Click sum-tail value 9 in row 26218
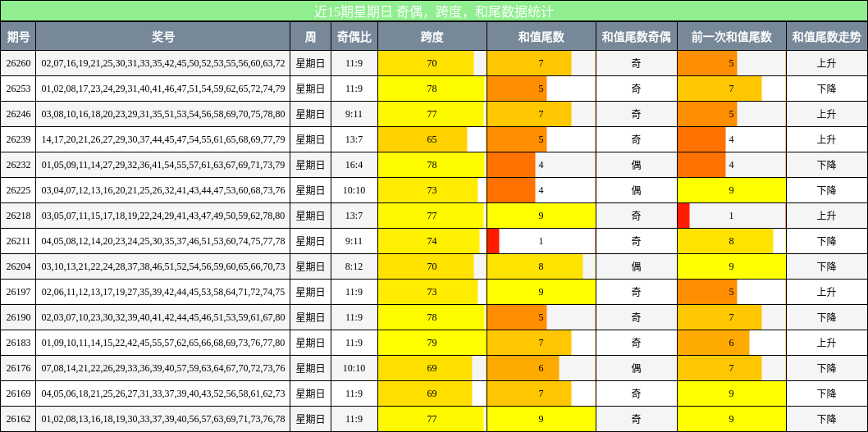The image size is (868, 432). pos(541,216)
